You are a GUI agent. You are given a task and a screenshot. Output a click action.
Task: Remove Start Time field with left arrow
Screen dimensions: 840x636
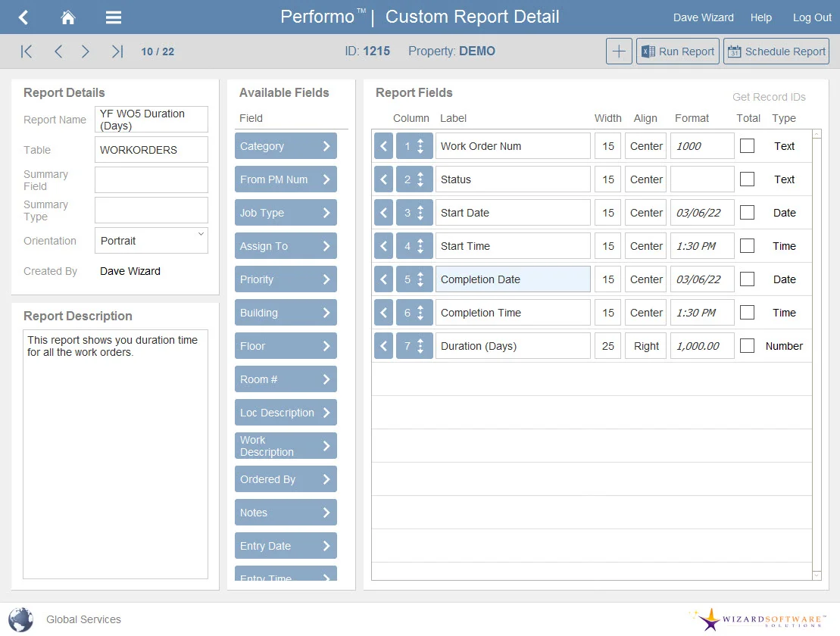383,246
